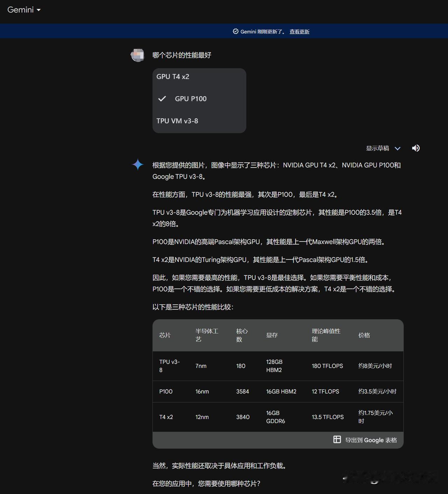Click the GPU P100 checkmark icon
Viewport: 448px width, 494px height.
tap(162, 99)
